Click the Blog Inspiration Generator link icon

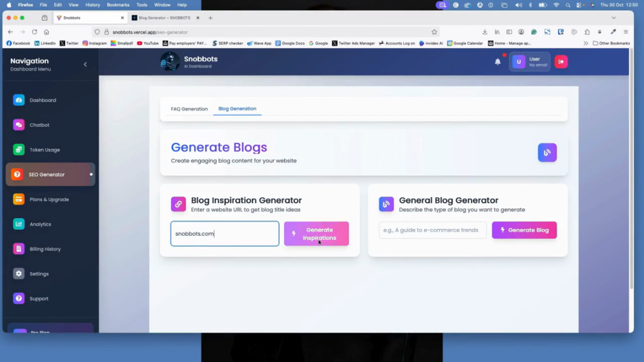(178, 204)
